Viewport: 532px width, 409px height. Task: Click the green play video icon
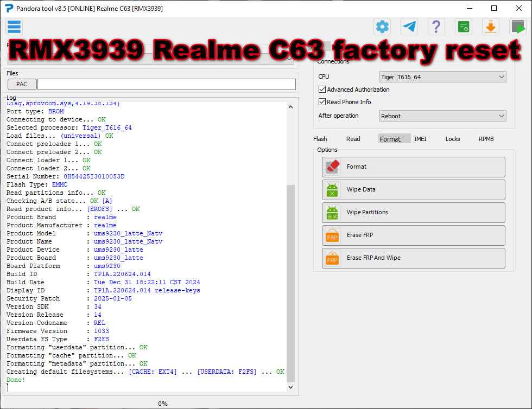(518, 27)
